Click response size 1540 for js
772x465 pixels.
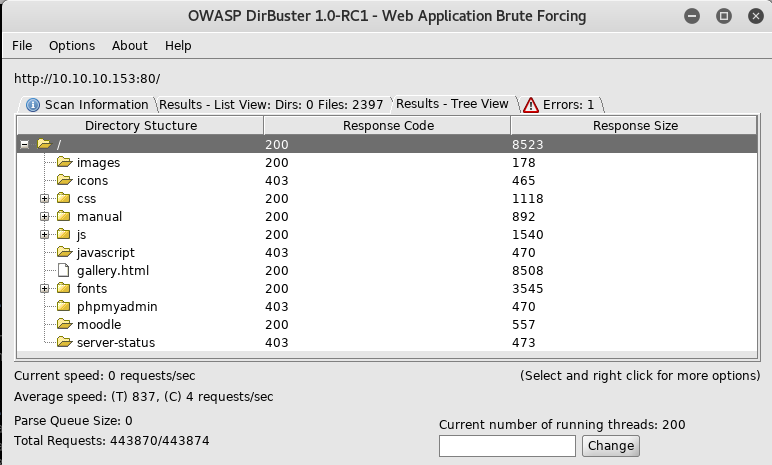[528, 234]
